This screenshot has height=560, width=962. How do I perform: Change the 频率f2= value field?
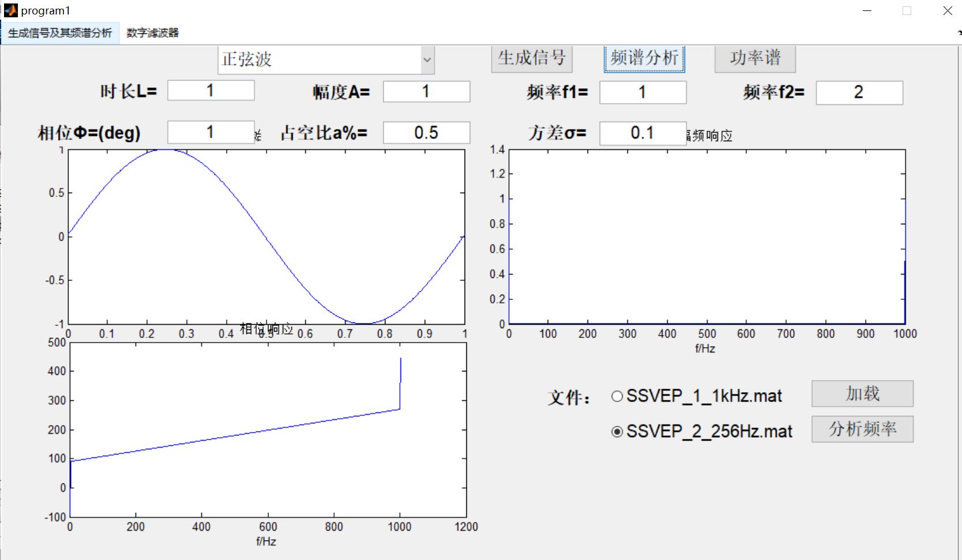click(859, 92)
